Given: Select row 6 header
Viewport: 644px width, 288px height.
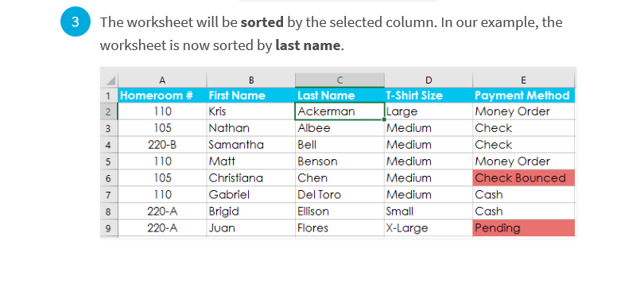Looking at the screenshot, I should tap(109, 178).
